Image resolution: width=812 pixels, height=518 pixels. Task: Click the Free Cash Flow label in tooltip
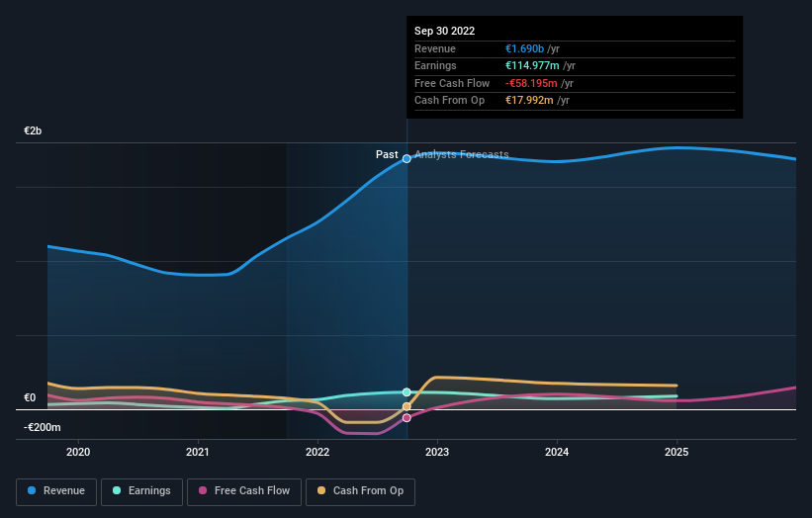tap(452, 83)
